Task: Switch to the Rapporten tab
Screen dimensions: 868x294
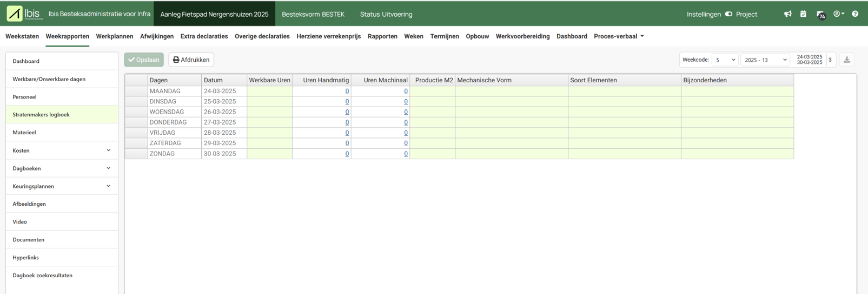Action: pyautogui.click(x=382, y=36)
